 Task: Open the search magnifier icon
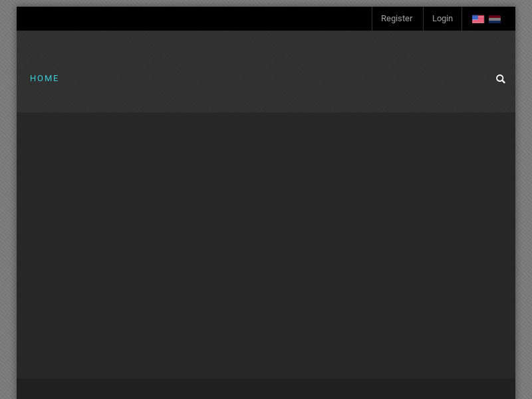tap(501, 79)
